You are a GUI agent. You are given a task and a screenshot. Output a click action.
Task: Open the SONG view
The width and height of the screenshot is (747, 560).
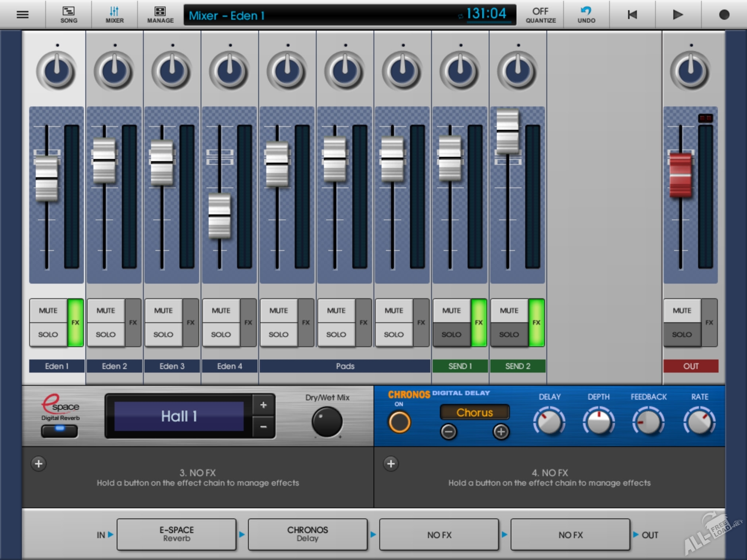click(68, 15)
